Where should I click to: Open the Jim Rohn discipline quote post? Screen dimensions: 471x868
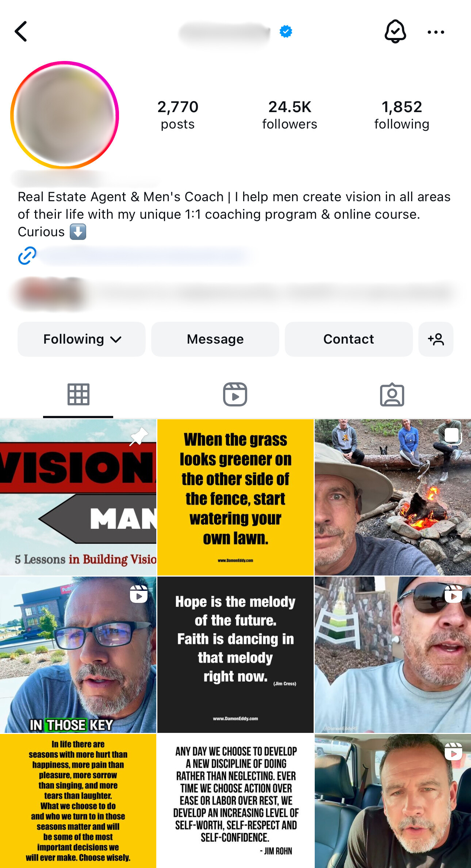(235, 801)
